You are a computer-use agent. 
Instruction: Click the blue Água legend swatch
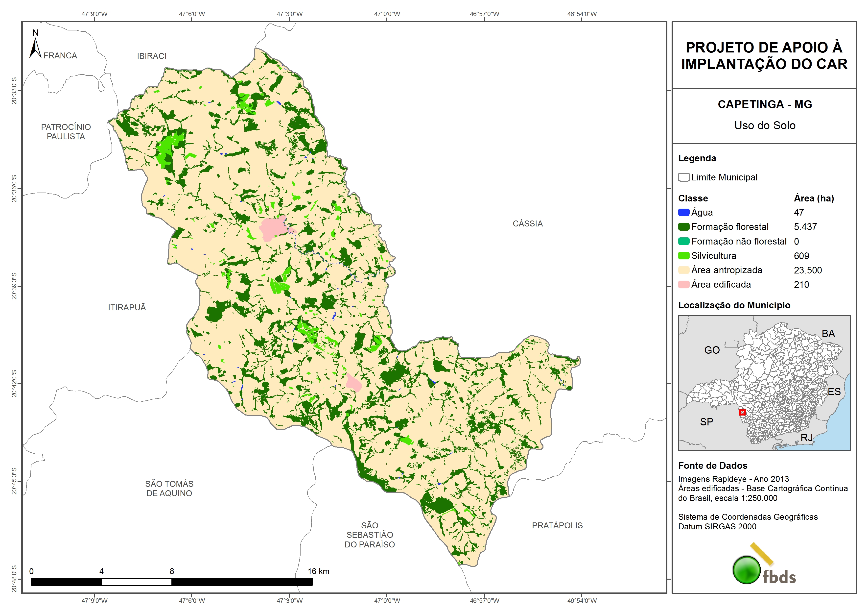[683, 213]
